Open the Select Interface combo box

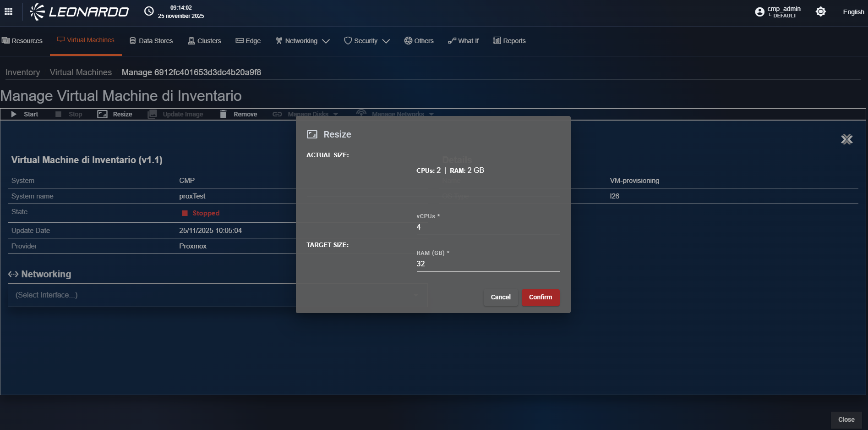pyautogui.click(x=151, y=295)
